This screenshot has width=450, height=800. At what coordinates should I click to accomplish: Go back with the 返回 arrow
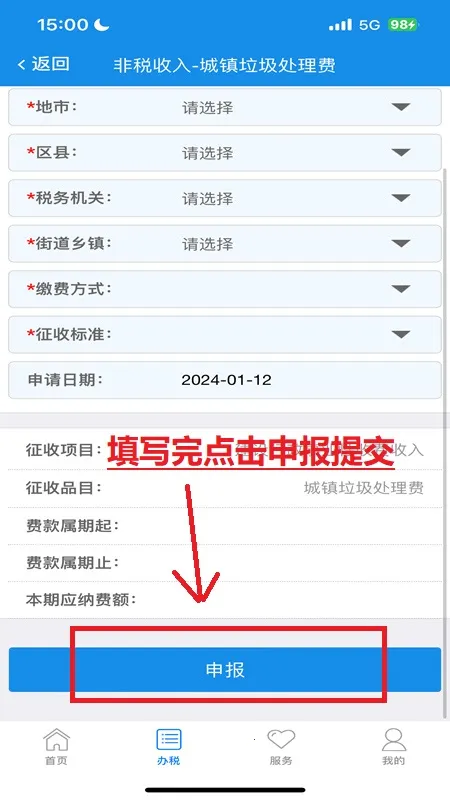coord(21,65)
